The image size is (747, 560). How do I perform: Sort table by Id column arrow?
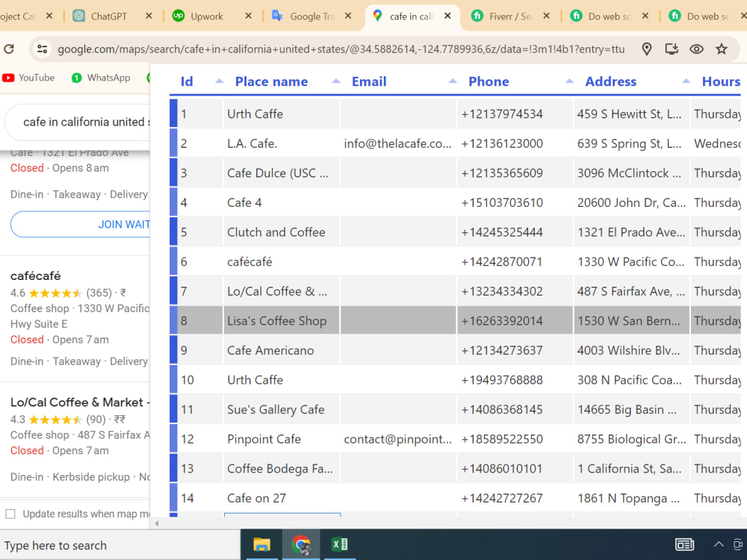219,81
